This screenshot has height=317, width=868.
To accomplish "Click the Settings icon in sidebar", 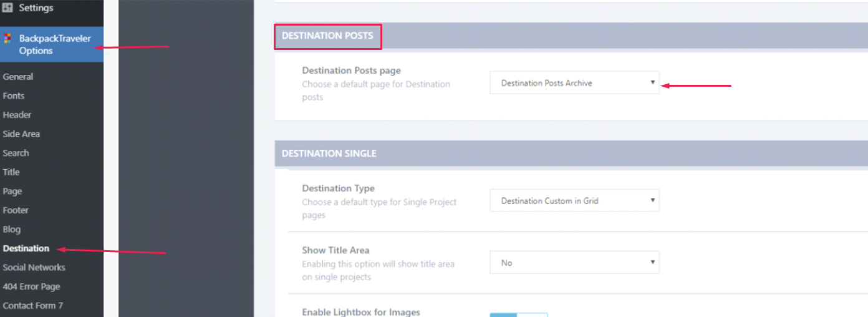I will (x=7, y=8).
